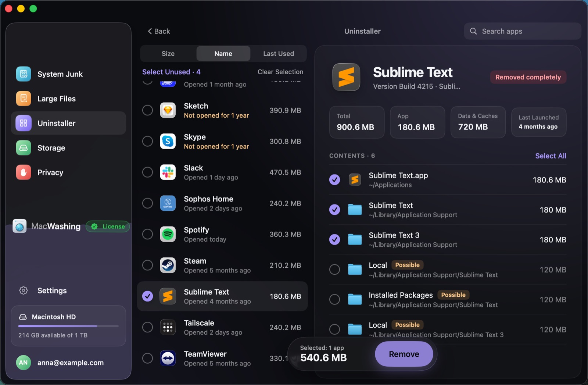588x385 pixels.
Task: Click the Last Launched 4 months ago card
Action: 539,122
